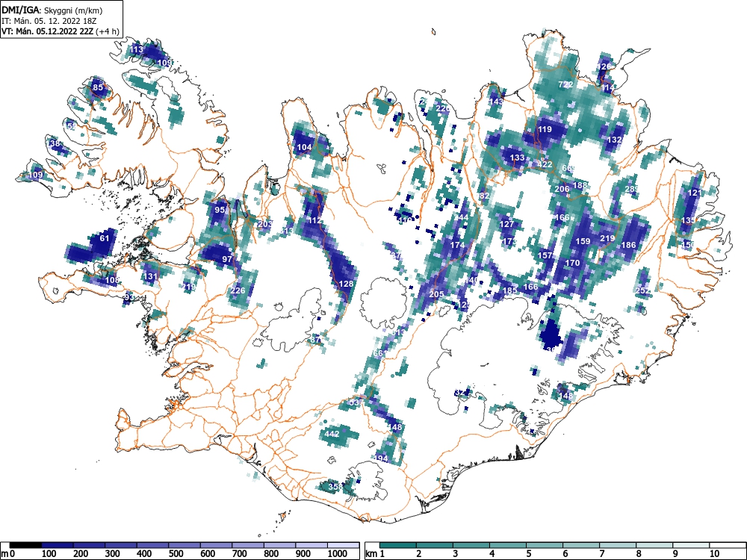
Task: Click the map value '188'
Action: click(580, 185)
